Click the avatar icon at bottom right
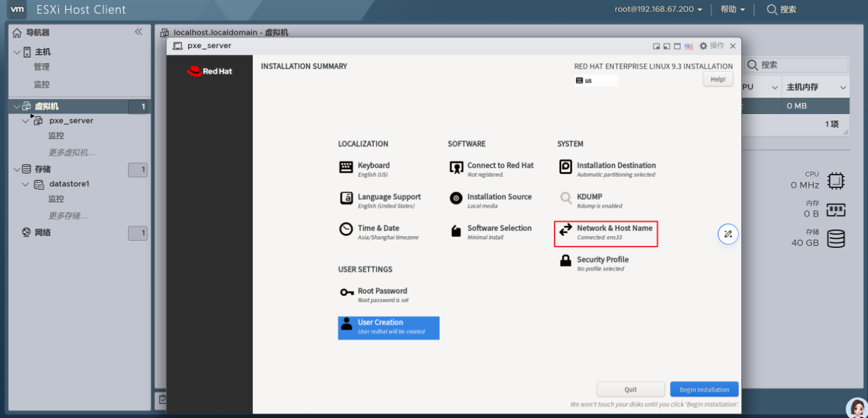868x418 pixels. click(x=856, y=407)
